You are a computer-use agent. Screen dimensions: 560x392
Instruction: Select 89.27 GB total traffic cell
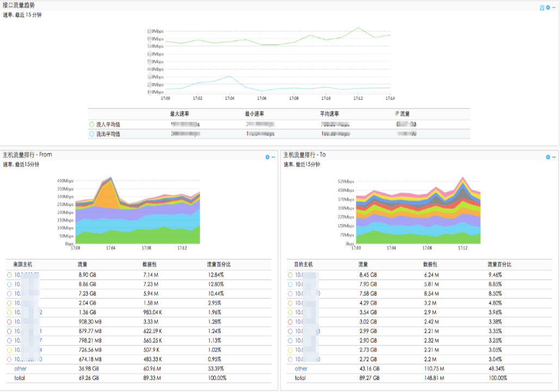coord(370,378)
